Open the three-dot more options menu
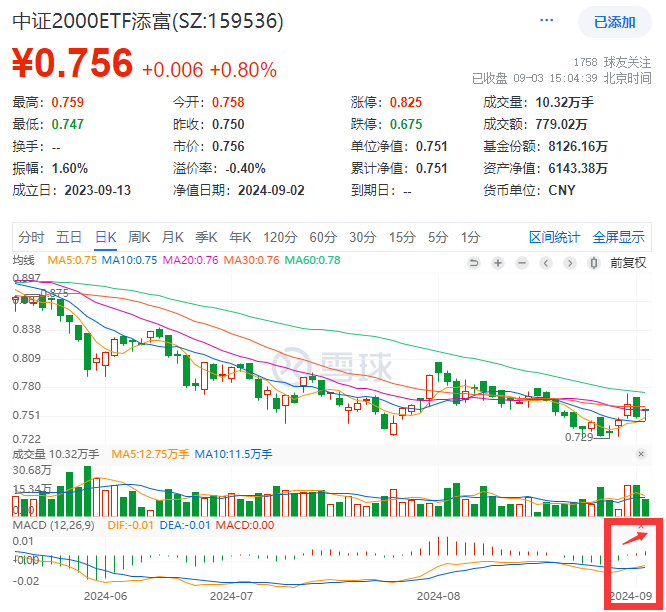666x612 pixels. click(546, 20)
